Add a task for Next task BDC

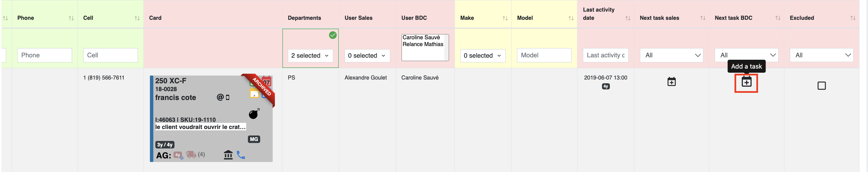746,82
